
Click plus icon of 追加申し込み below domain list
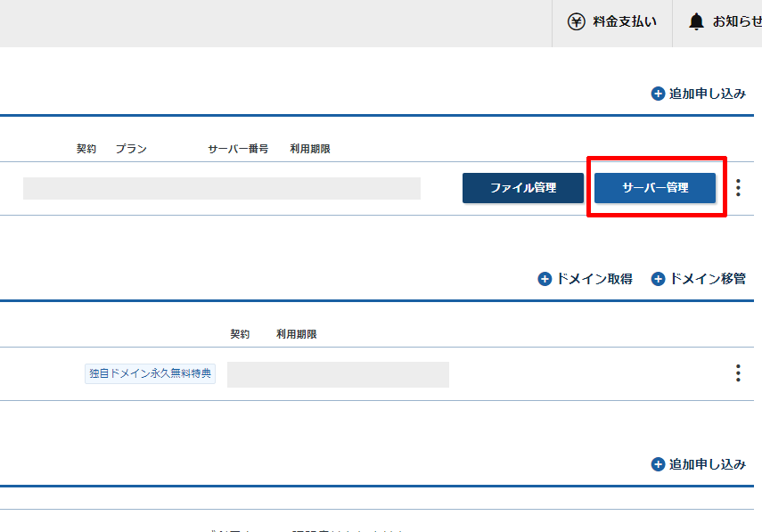point(659,464)
